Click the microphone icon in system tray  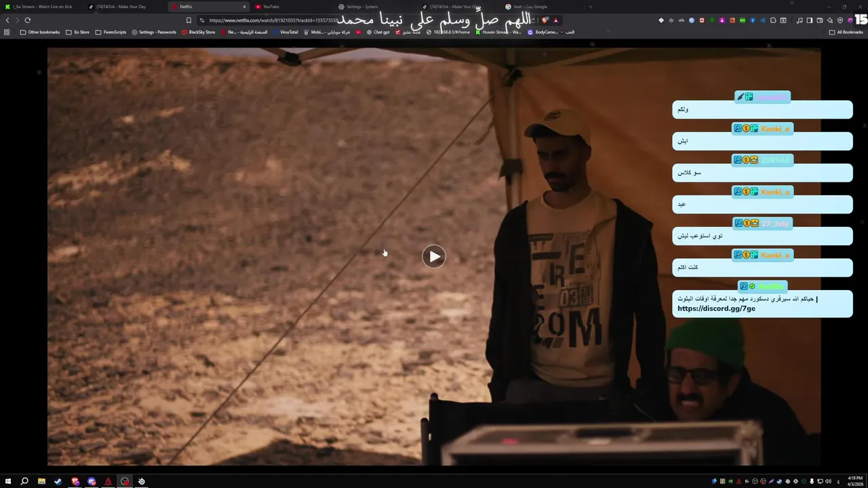[812, 481]
